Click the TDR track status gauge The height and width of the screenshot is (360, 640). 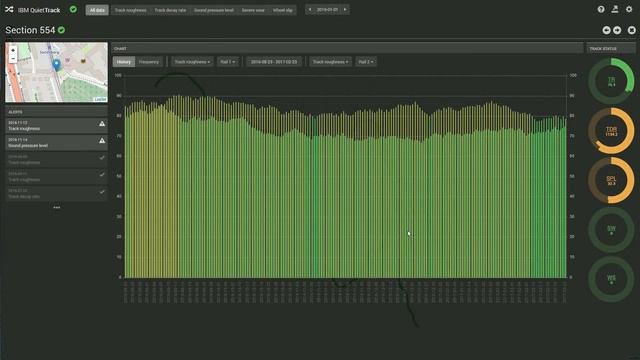click(x=611, y=131)
